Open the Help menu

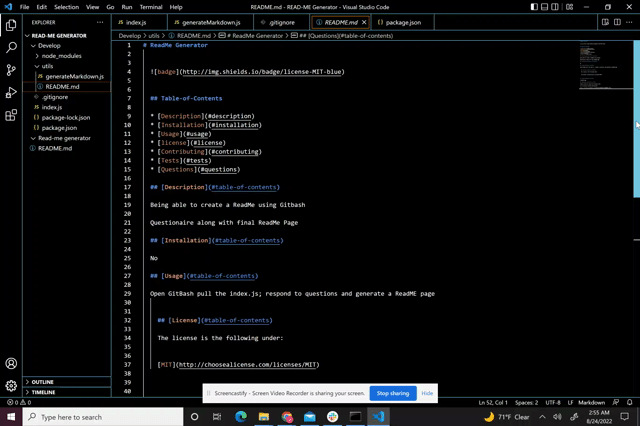coord(176,7)
